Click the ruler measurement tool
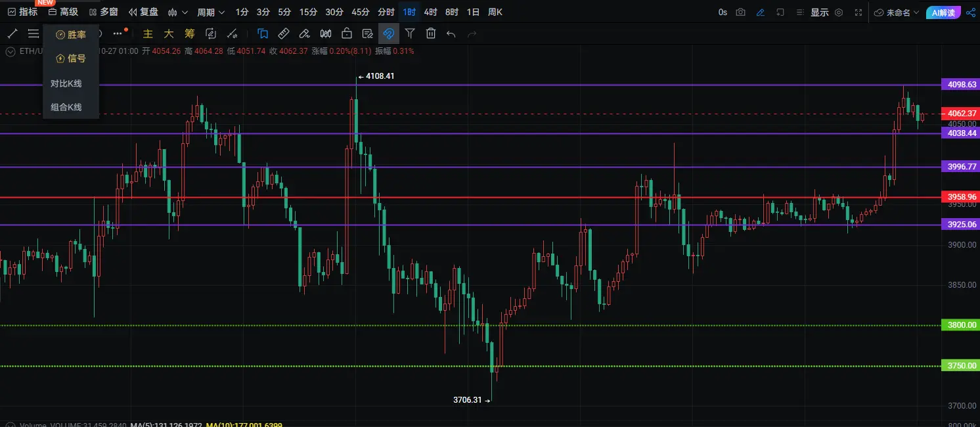The width and height of the screenshot is (980, 427). click(x=283, y=34)
